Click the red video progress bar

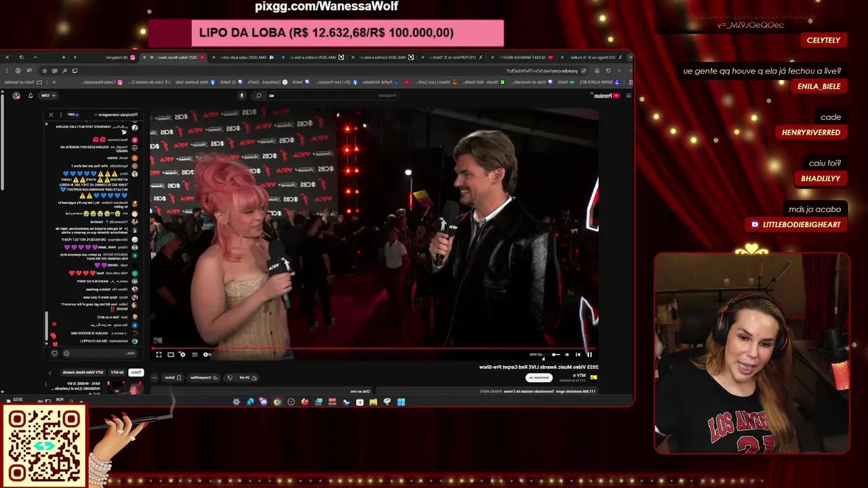click(x=374, y=349)
